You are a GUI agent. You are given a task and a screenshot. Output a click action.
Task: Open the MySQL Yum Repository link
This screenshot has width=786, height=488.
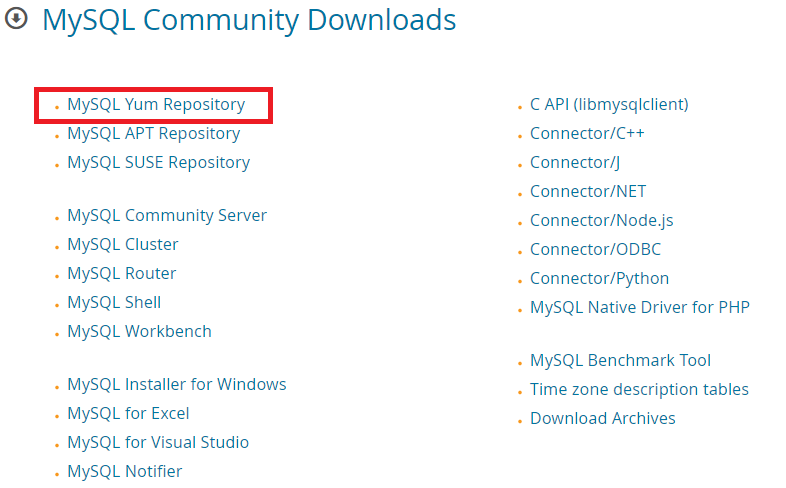(156, 105)
